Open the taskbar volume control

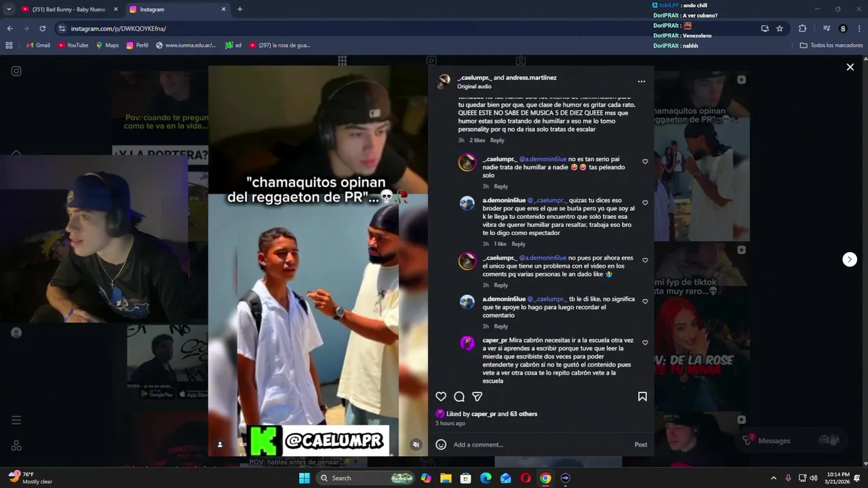(x=813, y=478)
